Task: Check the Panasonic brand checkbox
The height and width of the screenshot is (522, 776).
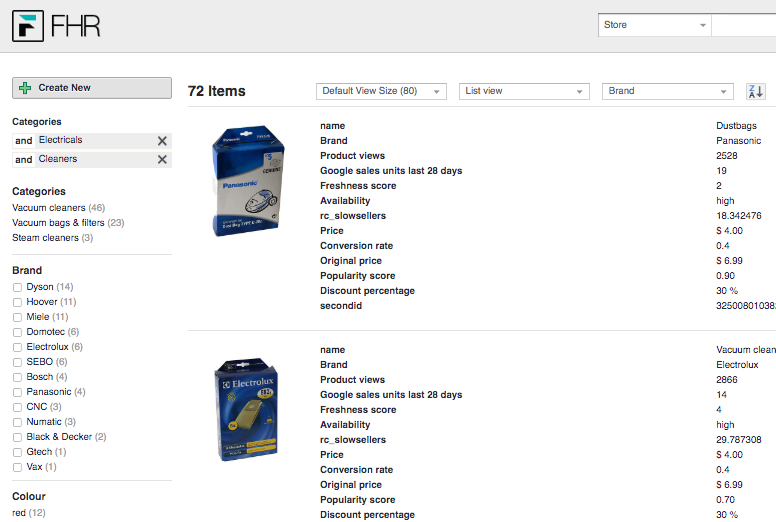Action: coord(17,392)
